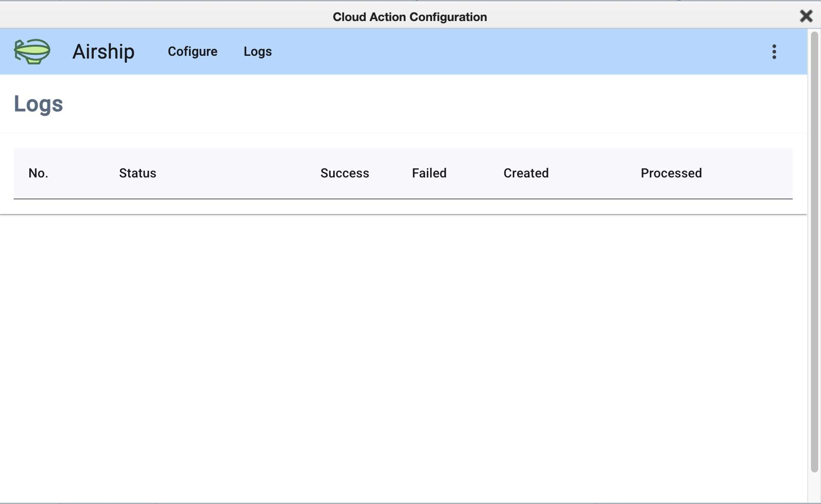Click the scrollbar track below the thumb
The width and height of the screenshot is (821, 504).
[814, 487]
